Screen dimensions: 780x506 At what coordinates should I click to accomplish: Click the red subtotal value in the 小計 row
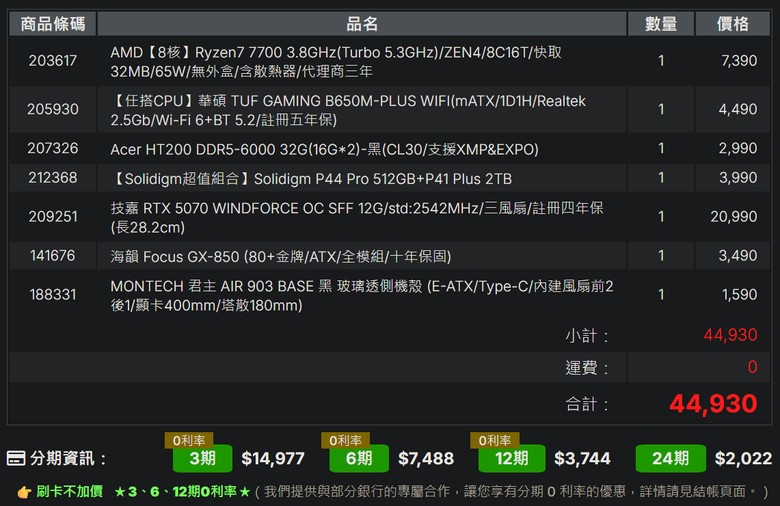(x=730, y=335)
